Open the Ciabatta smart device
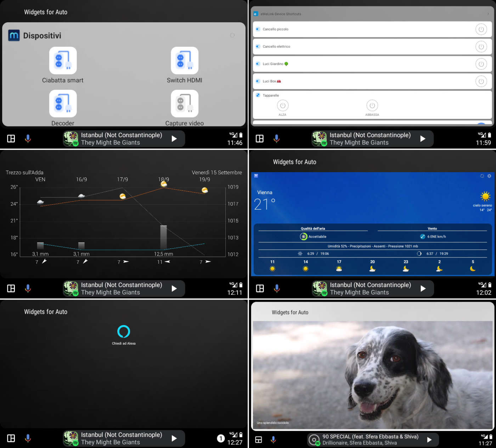Image resolution: width=496 pixels, height=448 pixels. click(x=63, y=61)
